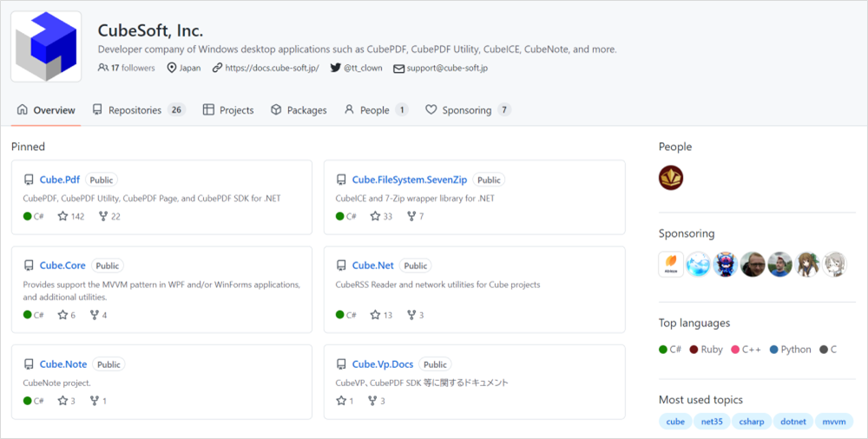Open https://docs.cube-soft.jp/ website link
This screenshot has width=868, height=439.
click(x=272, y=68)
